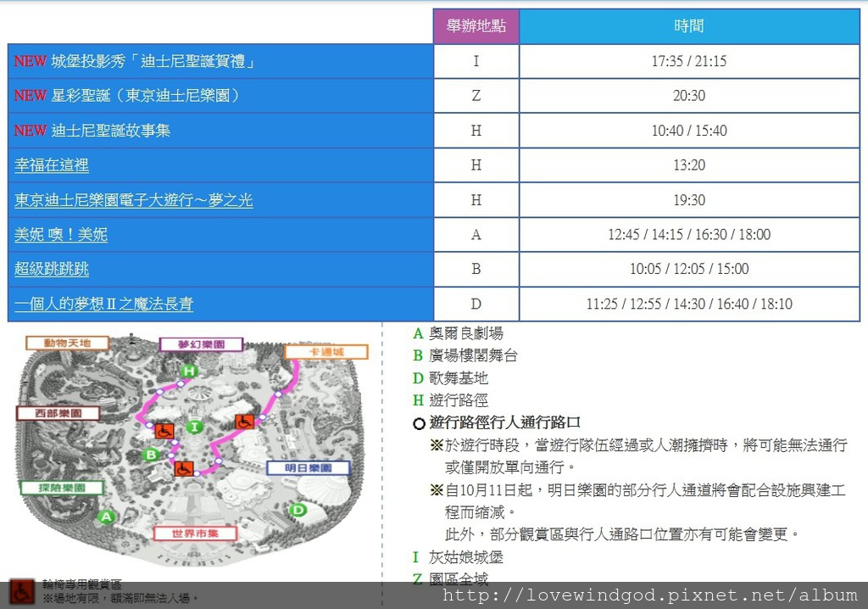
Task: Click location cell H in the 幸福在這裡 row
Action: coord(476,165)
